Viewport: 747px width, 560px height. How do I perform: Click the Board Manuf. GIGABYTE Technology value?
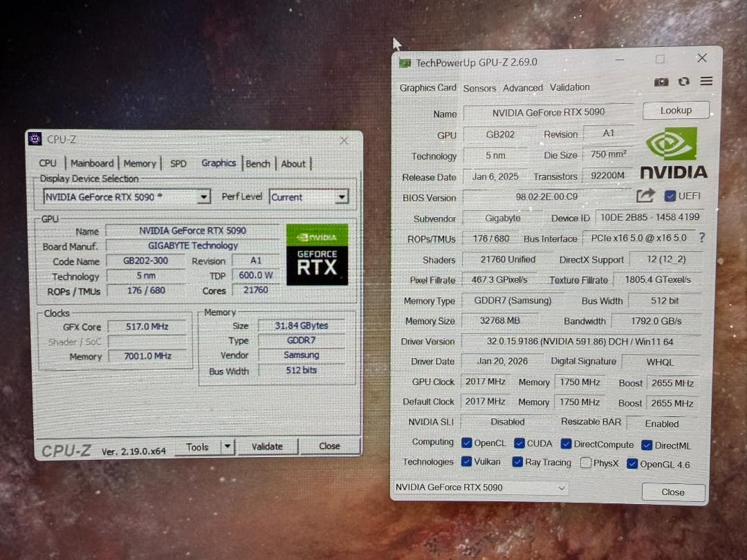pyautogui.click(x=193, y=245)
